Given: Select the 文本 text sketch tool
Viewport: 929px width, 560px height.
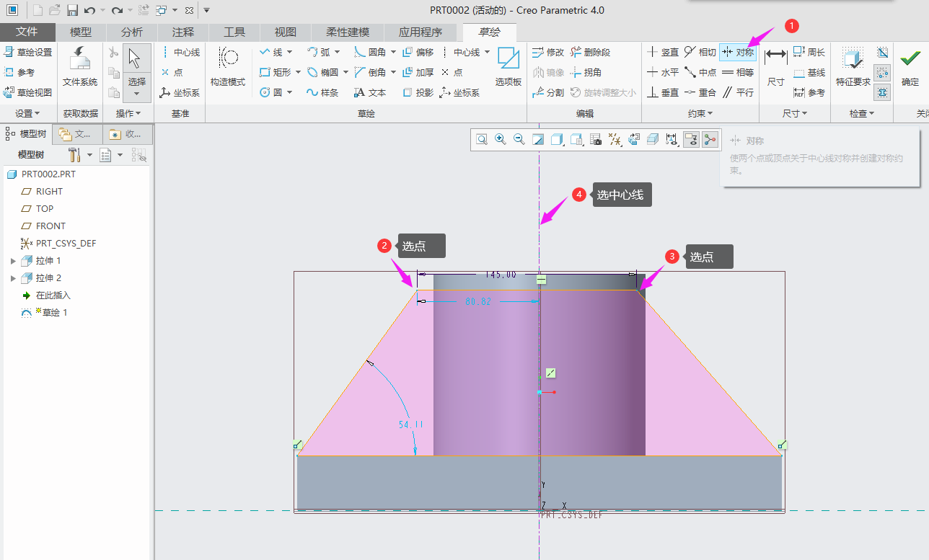Looking at the screenshot, I should tap(370, 92).
